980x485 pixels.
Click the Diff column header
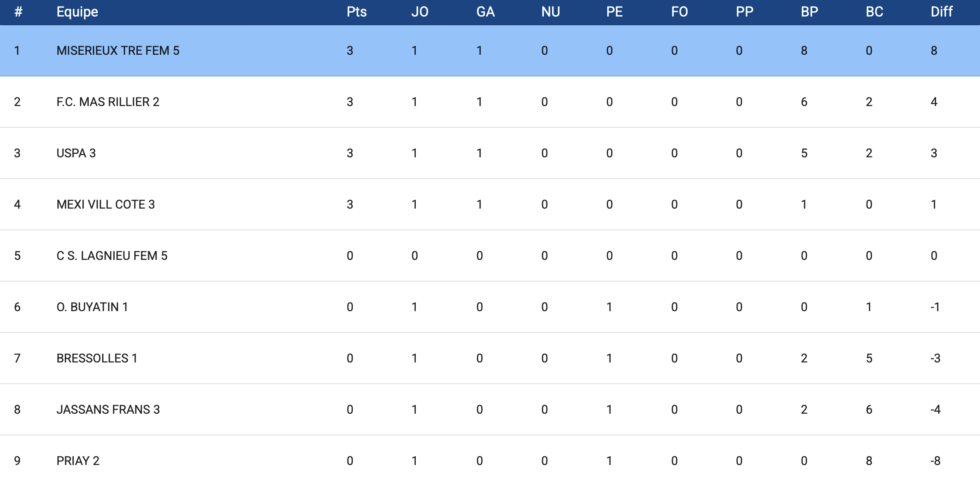[x=941, y=12]
